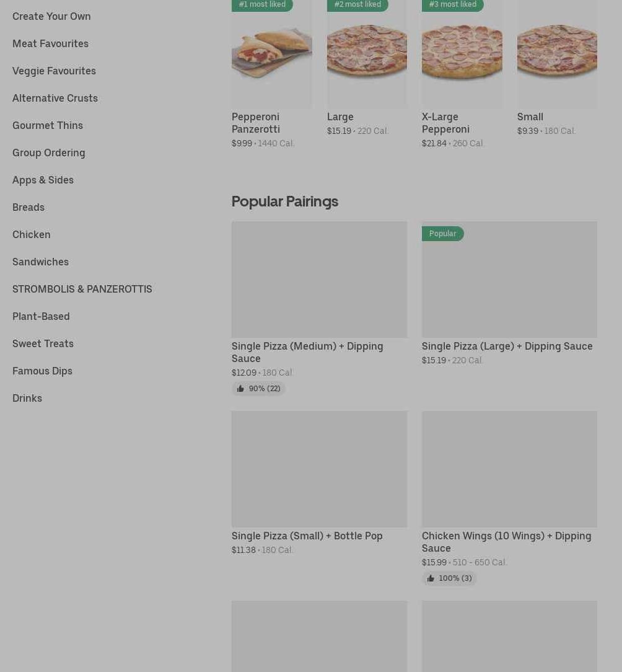Open the Drinks category
622x672 pixels.
27,398
